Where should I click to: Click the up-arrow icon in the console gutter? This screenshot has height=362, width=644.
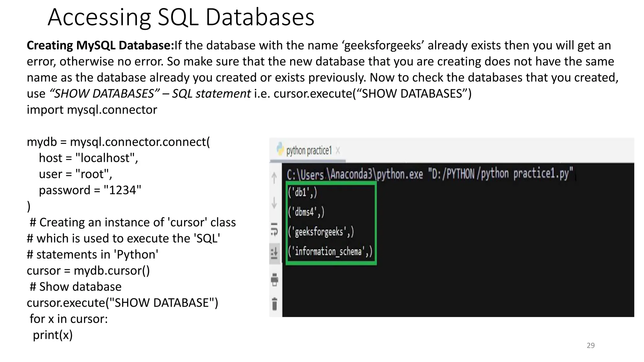click(x=274, y=178)
